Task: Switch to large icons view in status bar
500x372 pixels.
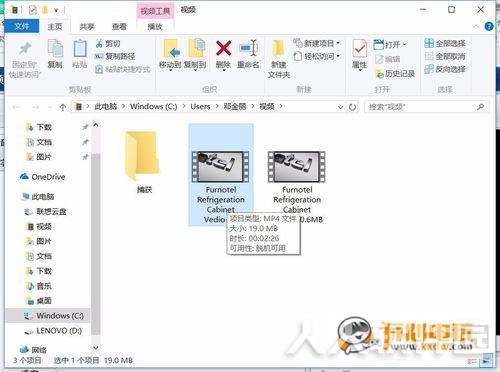Action: [487, 361]
